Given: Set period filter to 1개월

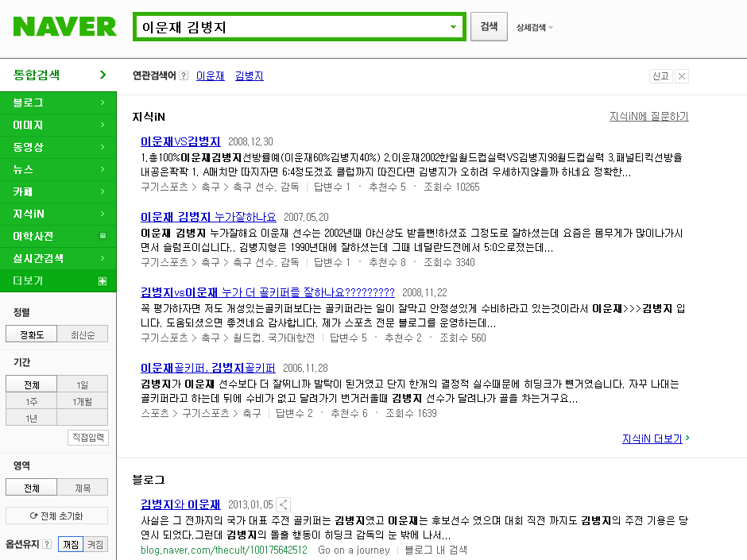Looking at the screenshot, I should click(x=83, y=401).
